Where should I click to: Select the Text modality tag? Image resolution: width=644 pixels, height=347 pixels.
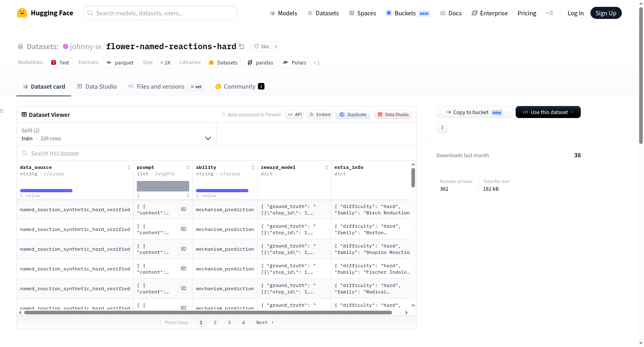tap(60, 62)
